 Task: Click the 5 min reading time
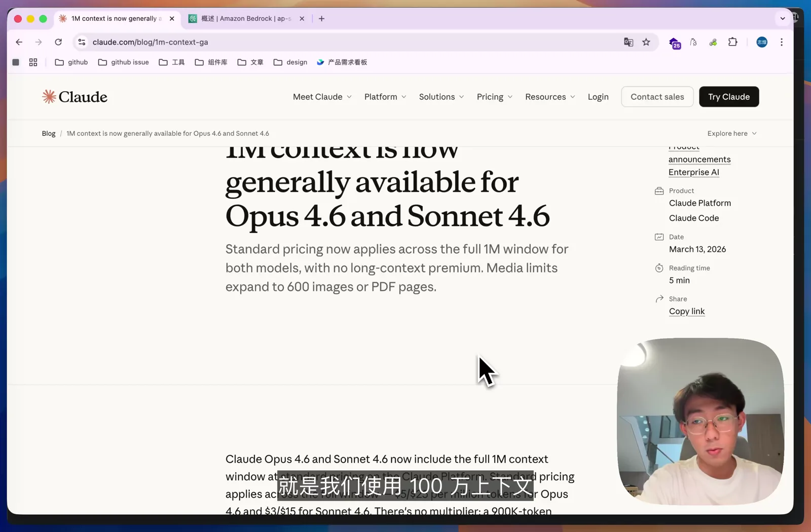point(679,281)
